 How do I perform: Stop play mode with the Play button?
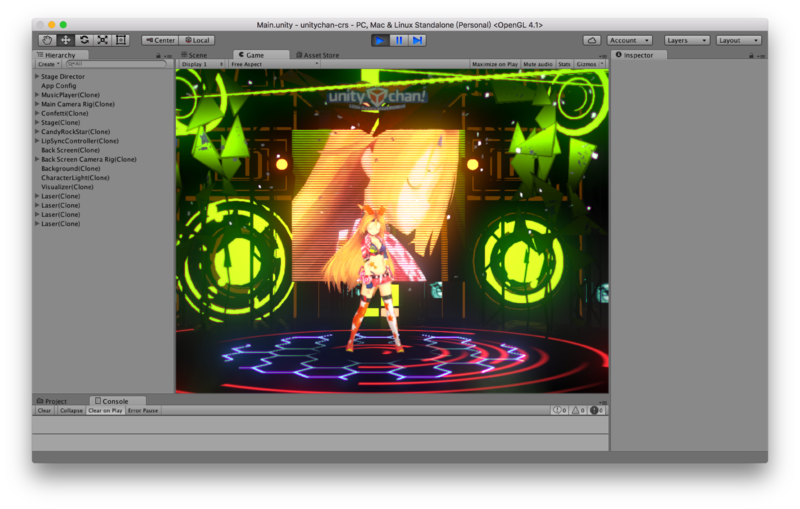click(x=380, y=40)
